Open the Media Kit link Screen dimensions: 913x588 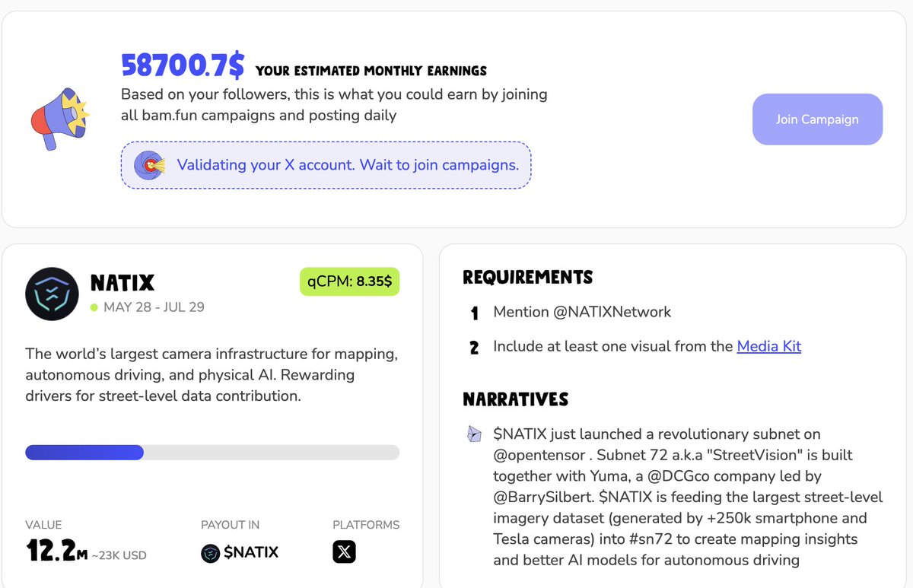[x=769, y=346]
